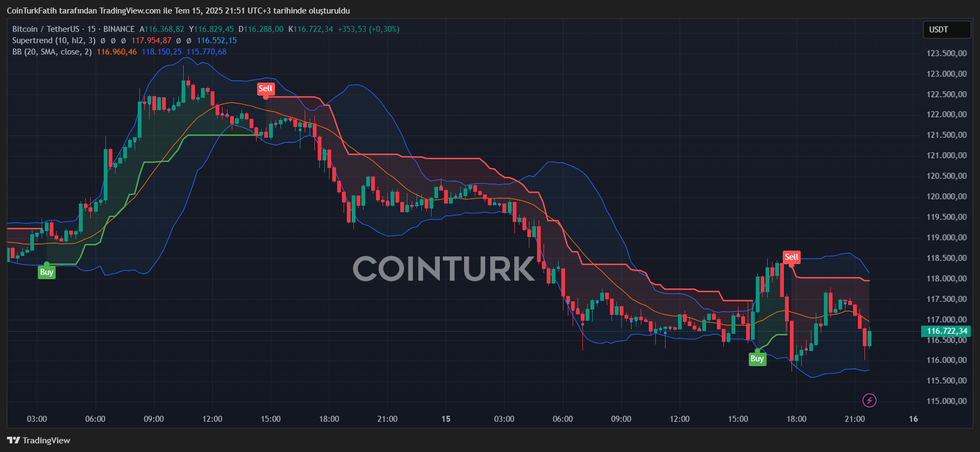Screen dimensions: 980x452
Task: Select the Sell signal label near 122.500
Action: pos(265,89)
